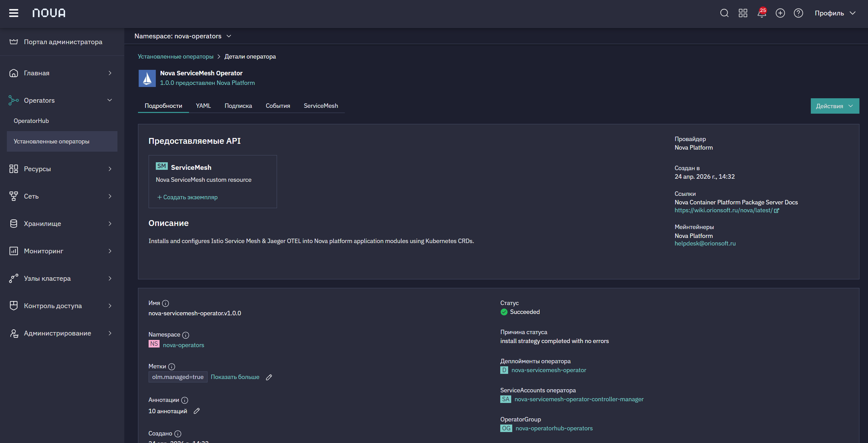The width and height of the screenshot is (868, 443).
Task: Click the Сеть network icon
Action: (x=14, y=196)
